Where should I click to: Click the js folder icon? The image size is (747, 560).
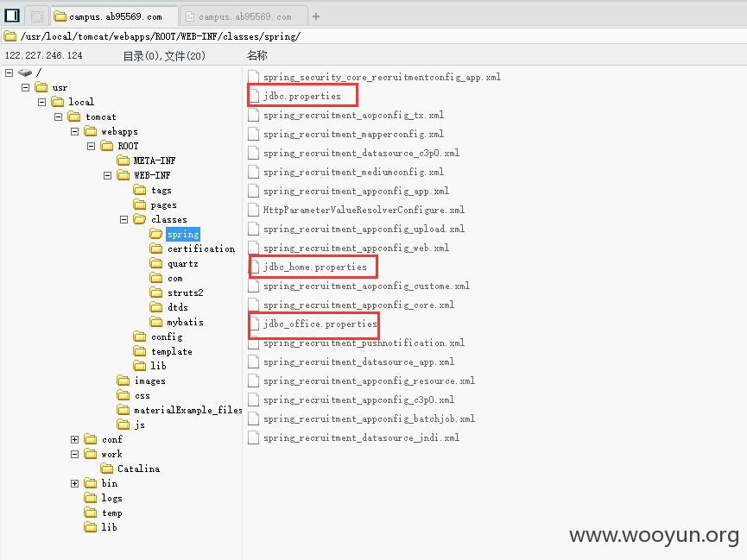(123, 425)
